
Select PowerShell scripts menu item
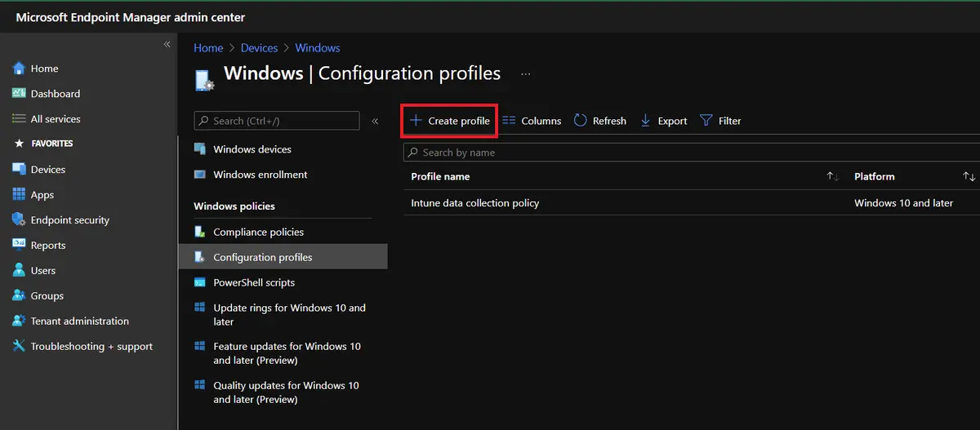point(254,282)
